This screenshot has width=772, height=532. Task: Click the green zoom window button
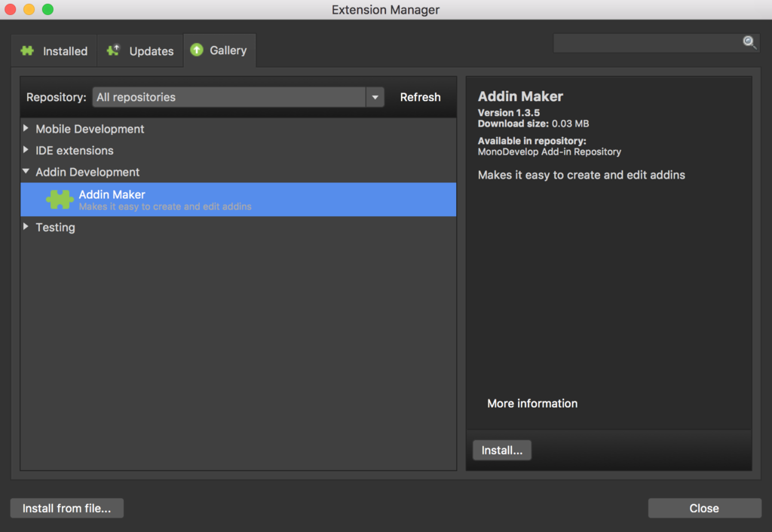pos(47,9)
